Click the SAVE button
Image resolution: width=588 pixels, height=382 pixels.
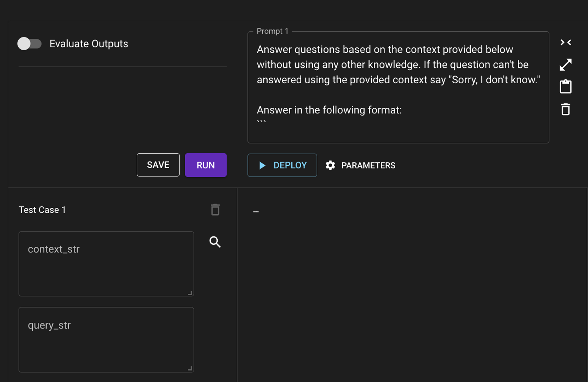click(x=158, y=165)
